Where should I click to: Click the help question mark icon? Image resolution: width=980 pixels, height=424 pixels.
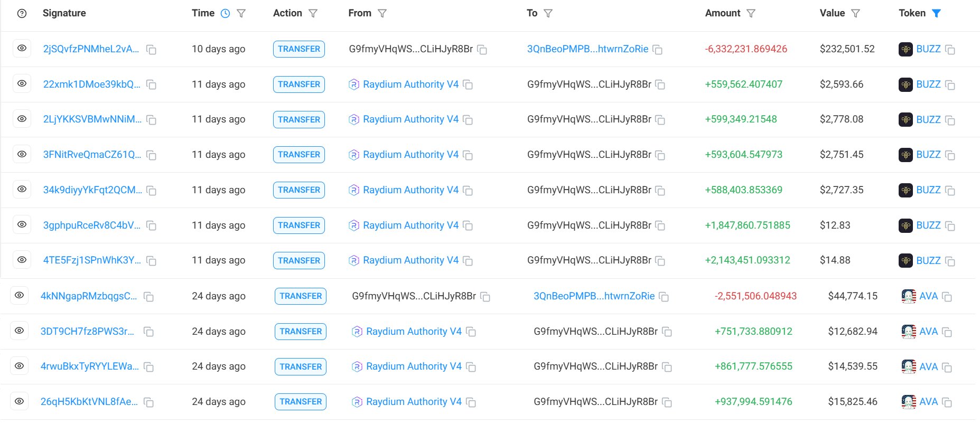tap(22, 14)
